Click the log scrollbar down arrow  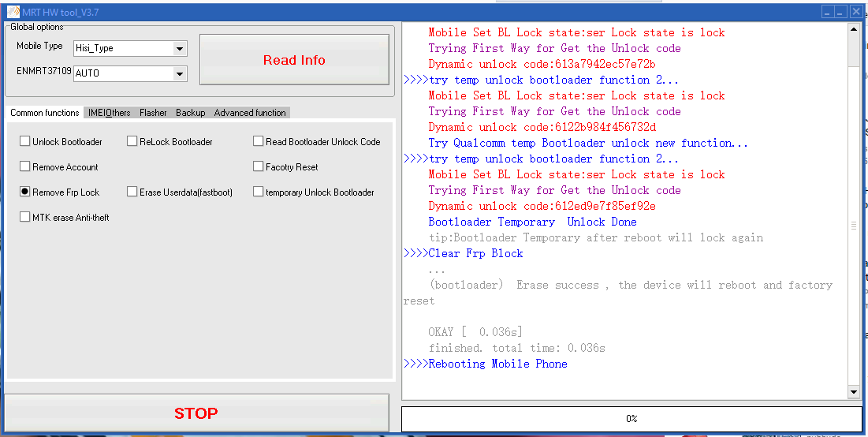click(x=854, y=392)
